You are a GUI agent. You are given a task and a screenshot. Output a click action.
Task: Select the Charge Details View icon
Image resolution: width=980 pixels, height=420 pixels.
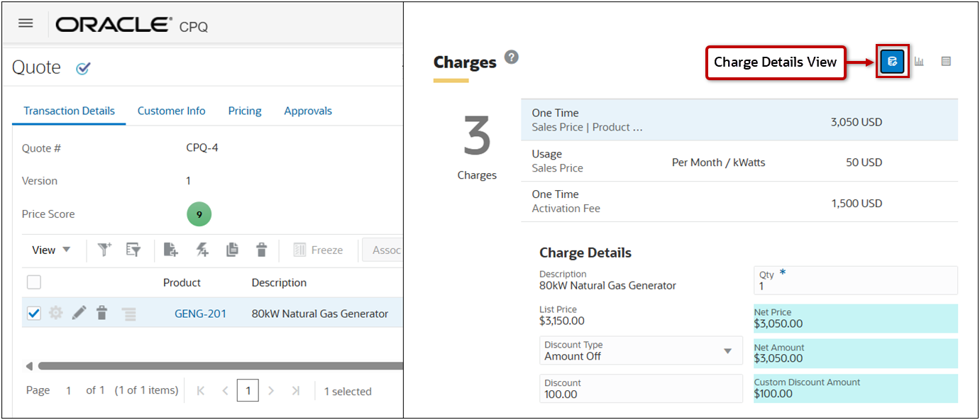tap(892, 61)
